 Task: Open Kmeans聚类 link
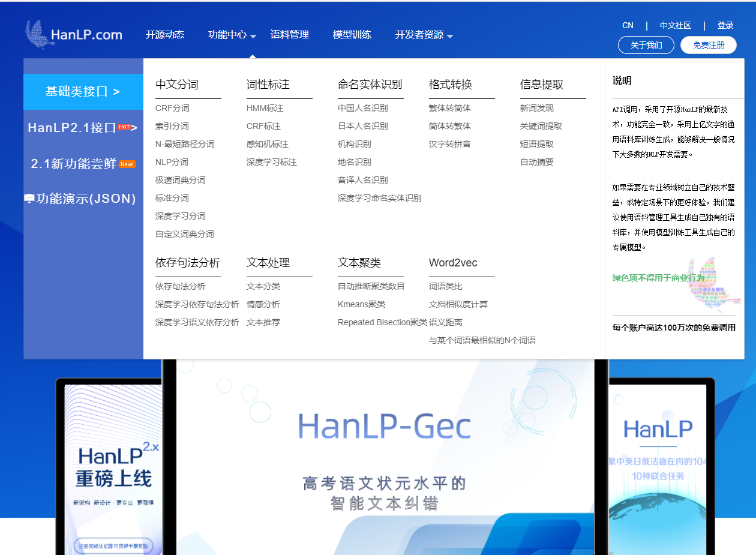tap(362, 304)
